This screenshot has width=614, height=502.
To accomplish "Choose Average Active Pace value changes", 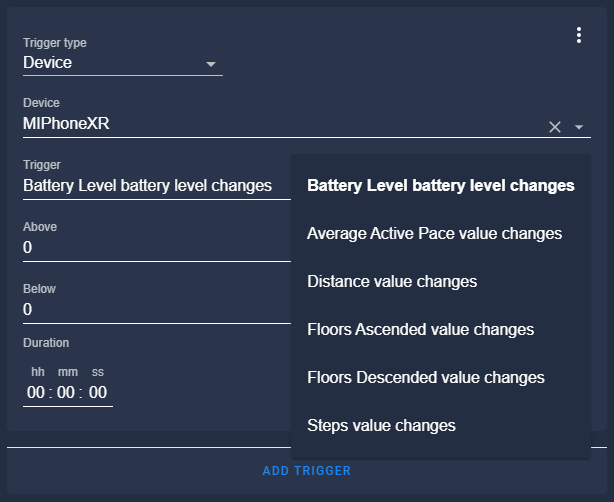I will (434, 233).
